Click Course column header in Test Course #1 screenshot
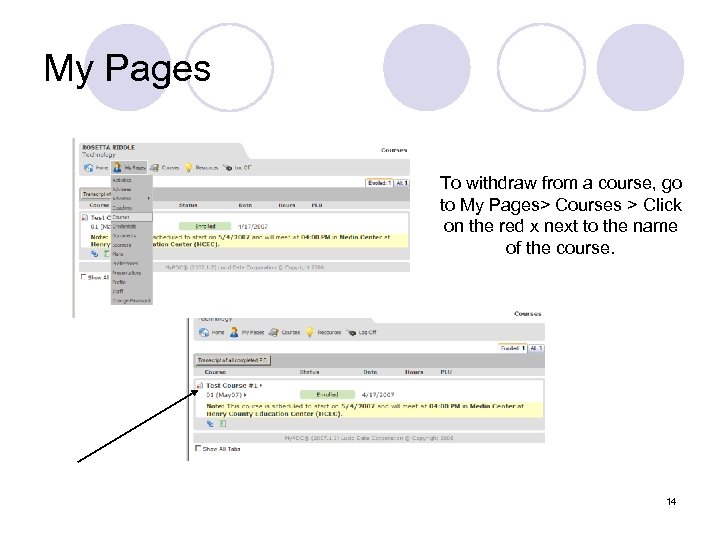720x540 pixels. point(215,372)
